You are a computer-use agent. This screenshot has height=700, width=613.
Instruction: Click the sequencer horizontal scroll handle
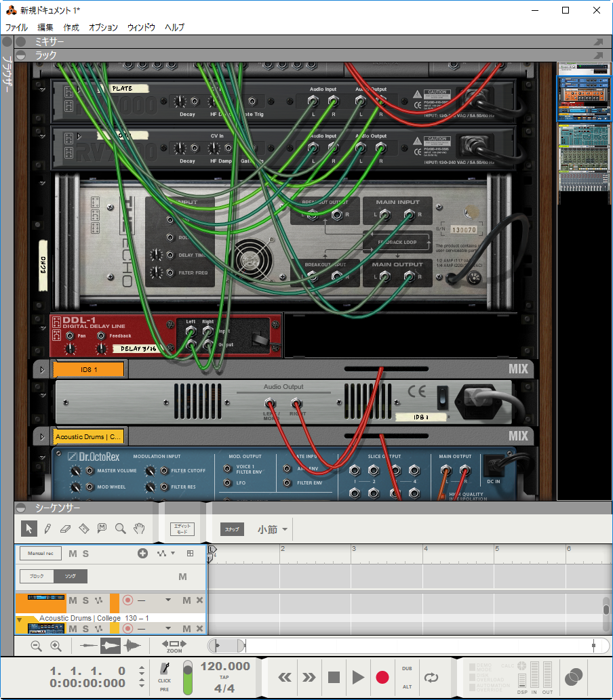[x=227, y=646]
